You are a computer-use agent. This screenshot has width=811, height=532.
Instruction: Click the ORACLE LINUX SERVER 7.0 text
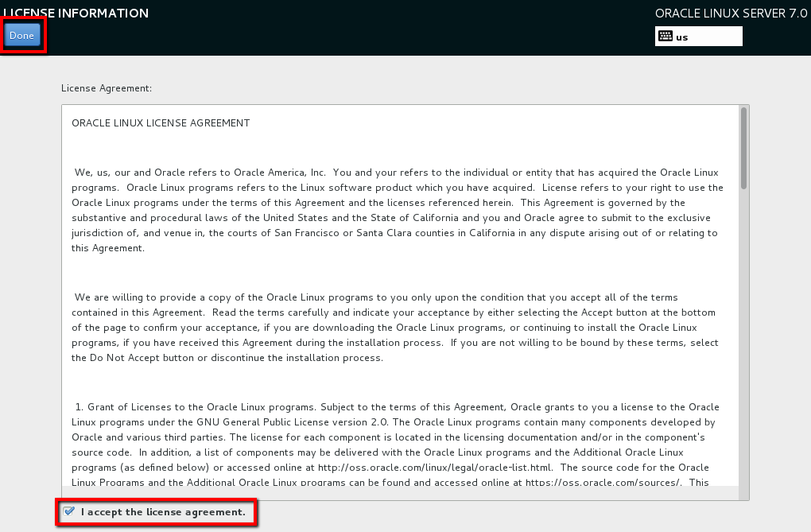pos(731,14)
